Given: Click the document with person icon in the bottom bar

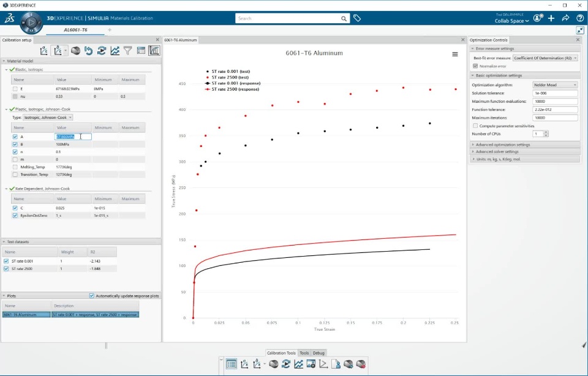Looking at the screenshot, I should click(x=336, y=364).
